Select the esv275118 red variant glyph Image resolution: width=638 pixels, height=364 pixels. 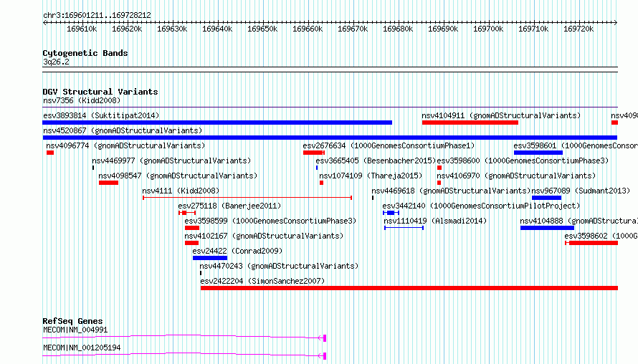(x=187, y=213)
